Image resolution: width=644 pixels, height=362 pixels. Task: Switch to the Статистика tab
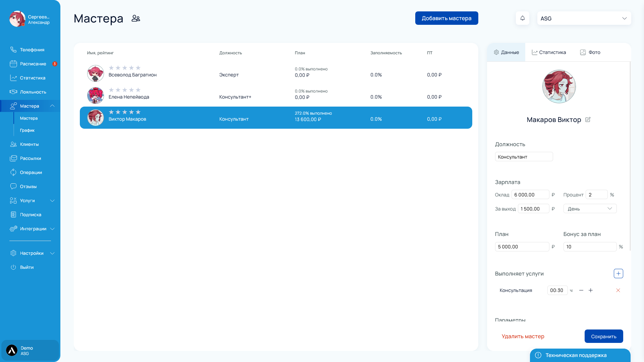(549, 52)
